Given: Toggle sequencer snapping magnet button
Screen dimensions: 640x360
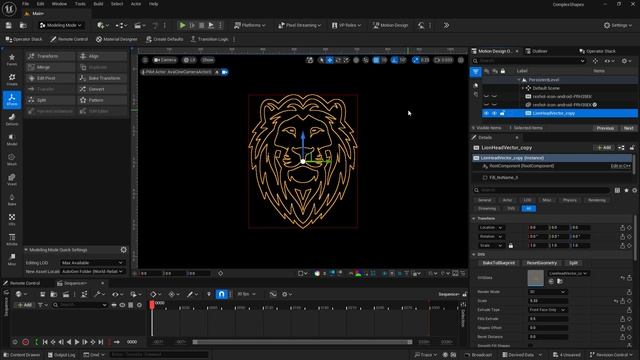Looking at the screenshot, I should tap(221, 294).
